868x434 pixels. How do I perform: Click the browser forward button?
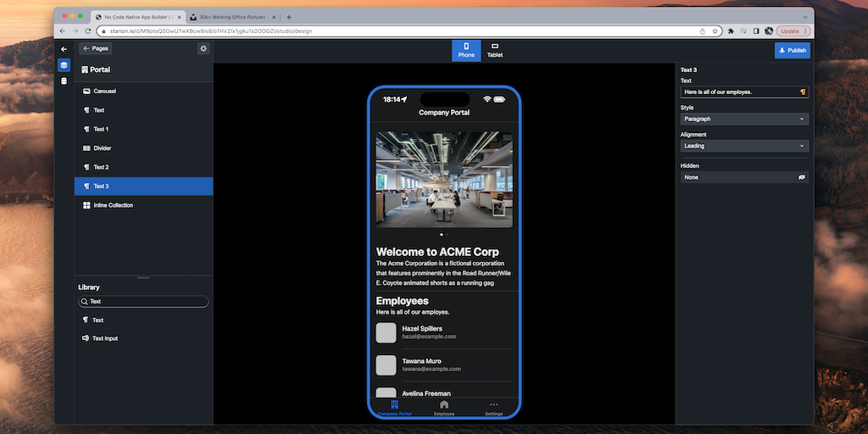tap(75, 31)
